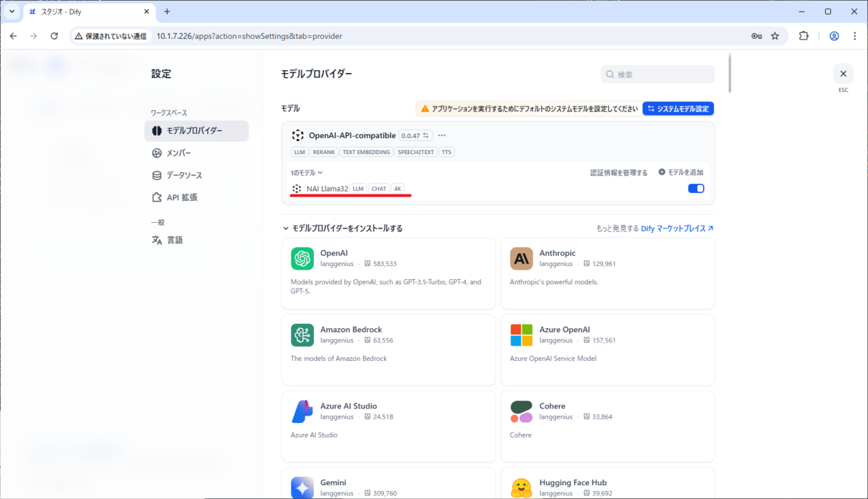This screenshot has width=868, height=499.
Task: Click the not-secure warning icon in address bar
Action: pos(79,35)
